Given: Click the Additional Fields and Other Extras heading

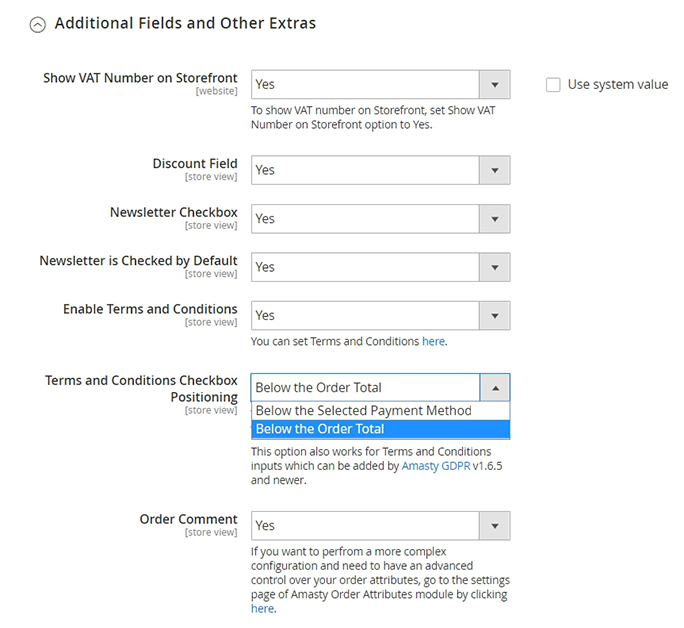Looking at the screenshot, I should pyautogui.click(x=185, y=23).
